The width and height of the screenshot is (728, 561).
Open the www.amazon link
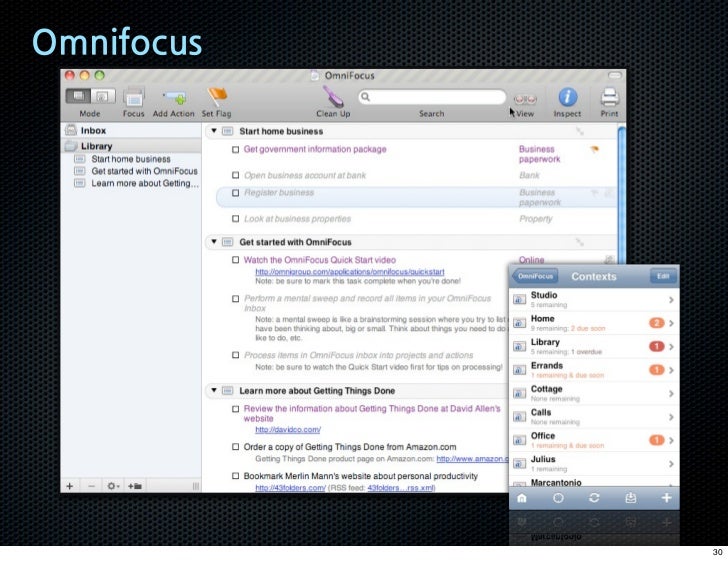click(472, 459)
